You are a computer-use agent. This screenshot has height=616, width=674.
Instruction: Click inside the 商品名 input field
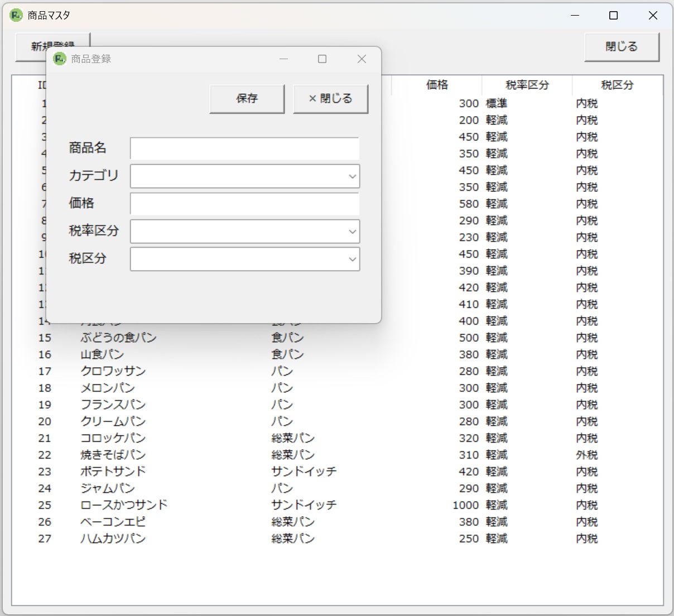click(x=244, y=148)
